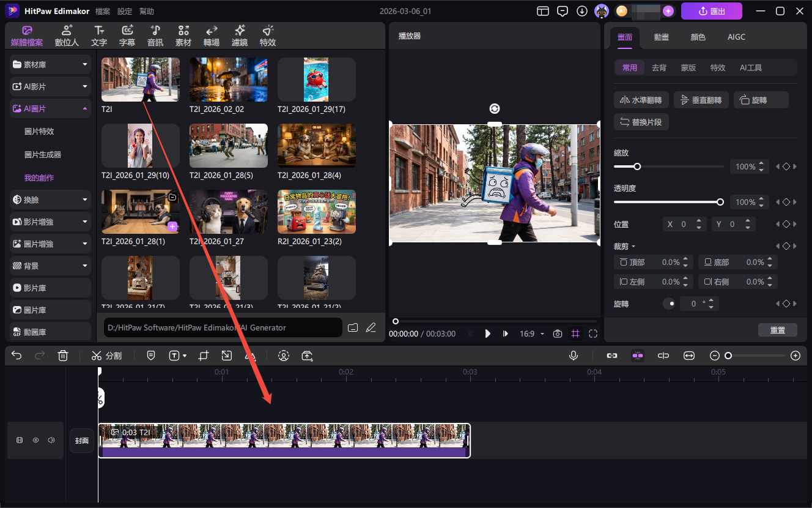Toggle track visibility eye icon

click(35, 440)
